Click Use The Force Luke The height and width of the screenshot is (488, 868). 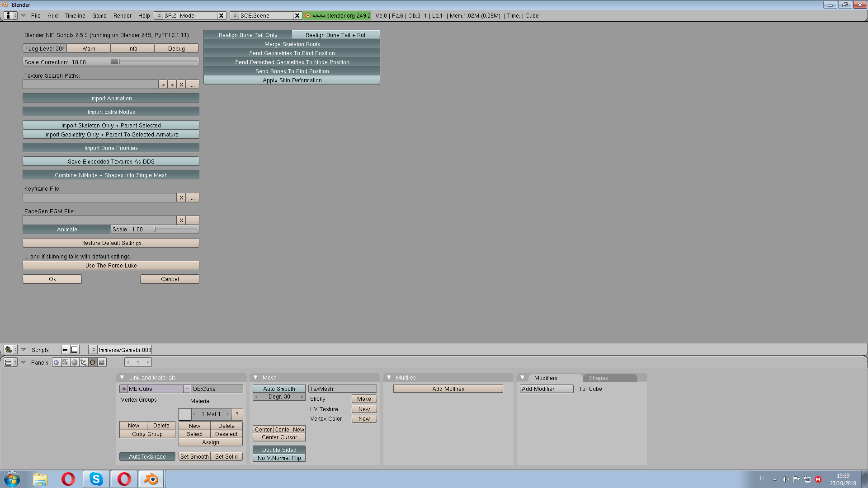pos(111,266)
